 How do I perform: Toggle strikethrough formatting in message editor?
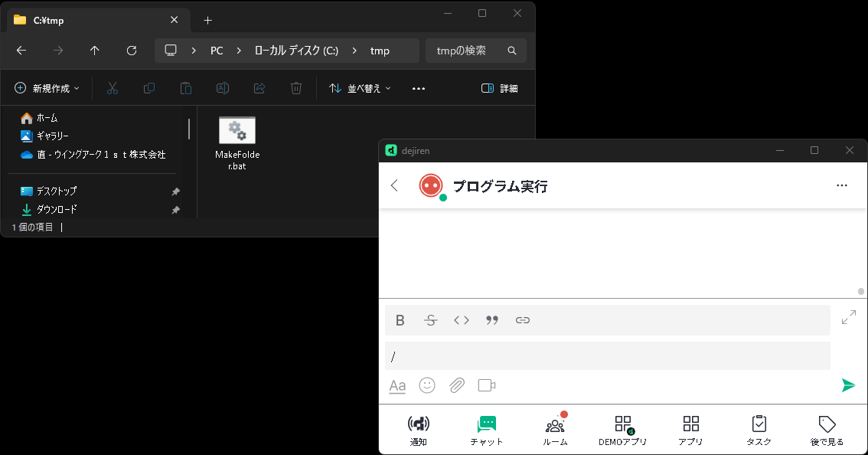[x=430, y=320]
